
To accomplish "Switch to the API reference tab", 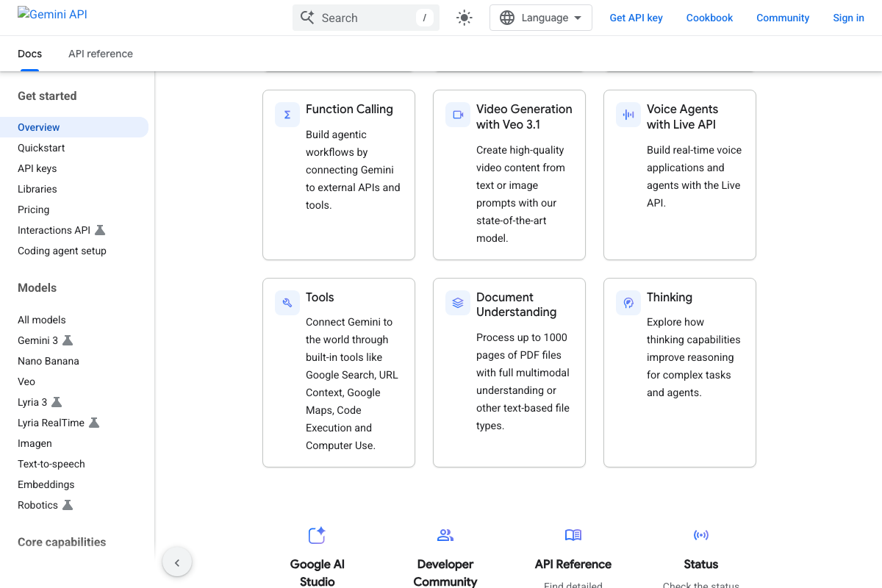I will (101, 54).
